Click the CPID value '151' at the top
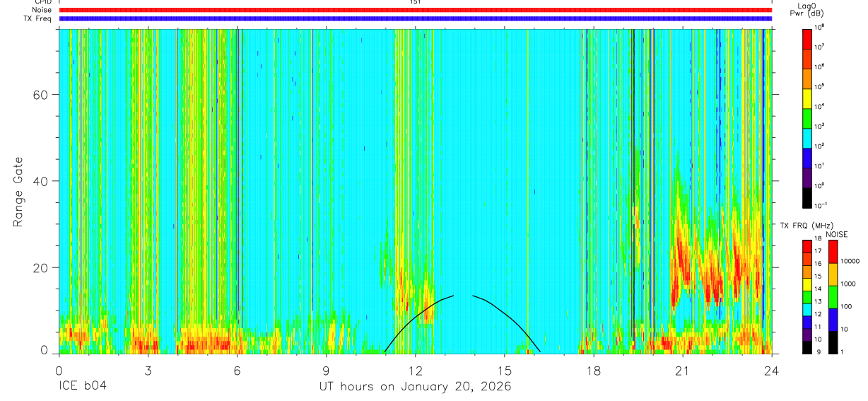The width and height of the screenshot is (868, 401). coord(415,2)
